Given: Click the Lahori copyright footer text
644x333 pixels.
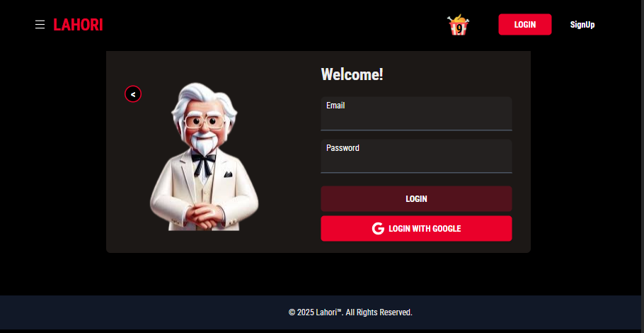Looking at the screenshot, I should coord(350,312).
